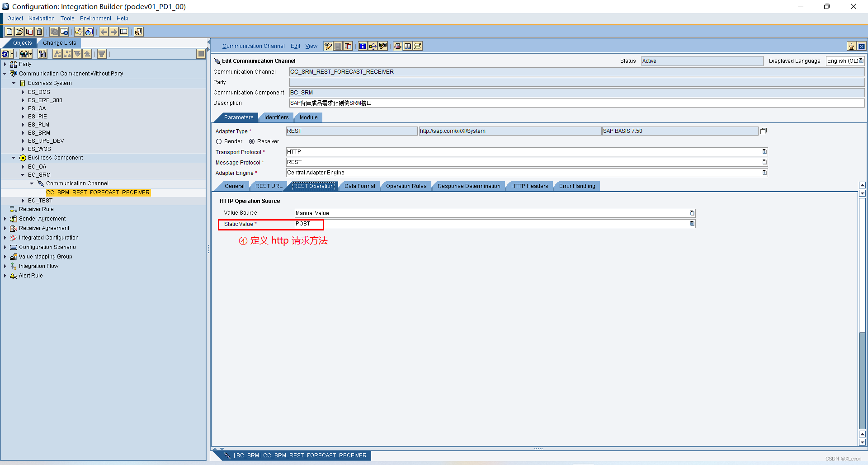
Task: Open the Static Value dropdown arrow
Action: [x=692, y=223]
